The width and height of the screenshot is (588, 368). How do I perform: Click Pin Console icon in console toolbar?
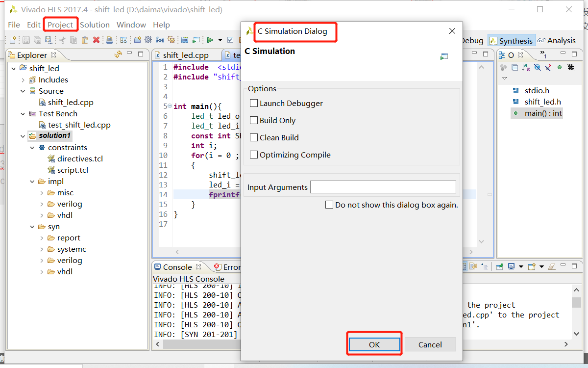pyautogui.click(x=499, y=266)
